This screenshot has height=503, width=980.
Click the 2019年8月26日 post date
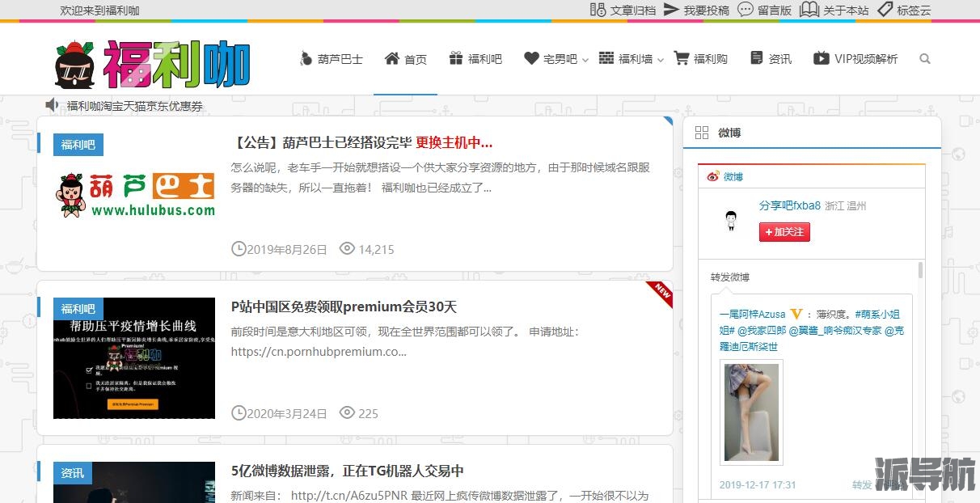point(287,249)
